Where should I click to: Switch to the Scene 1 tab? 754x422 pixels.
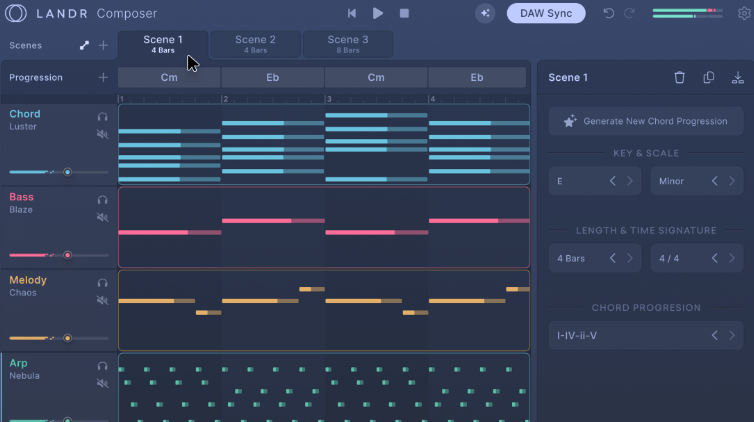[163, 44]
